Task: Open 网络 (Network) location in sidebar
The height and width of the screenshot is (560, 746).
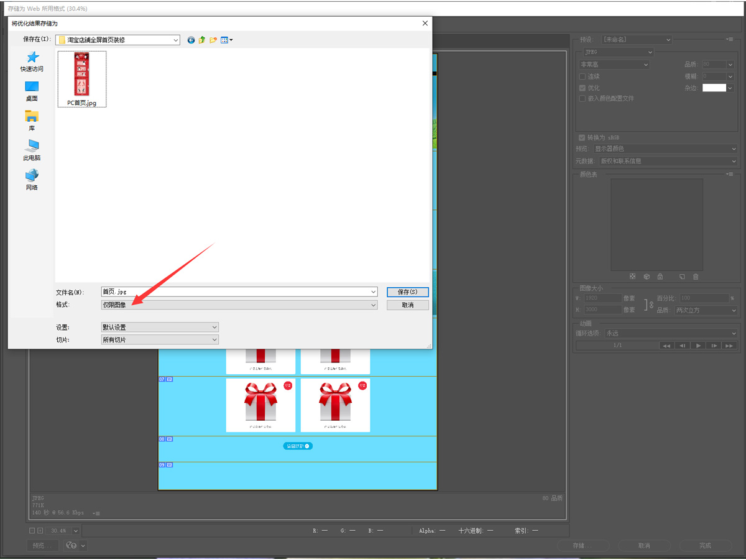Action: click(x=32, y=180)
